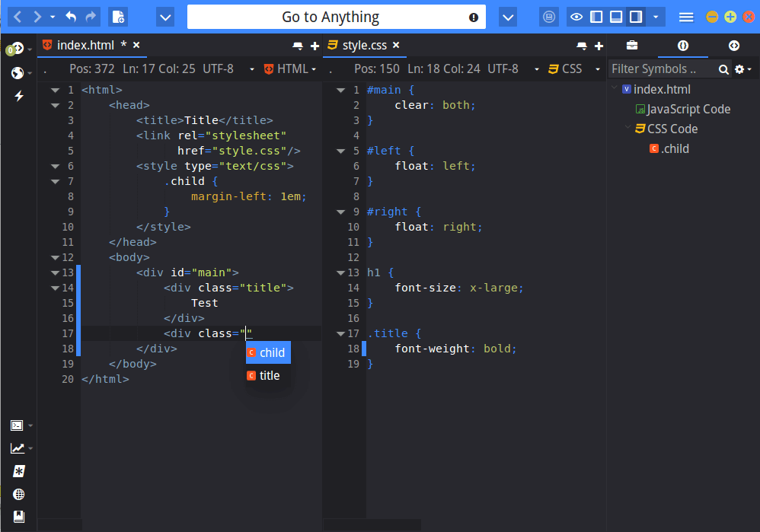The image size is (760, 532).
Task: Click the index.html horizontal scrollbar
Action: coord(59,525)
